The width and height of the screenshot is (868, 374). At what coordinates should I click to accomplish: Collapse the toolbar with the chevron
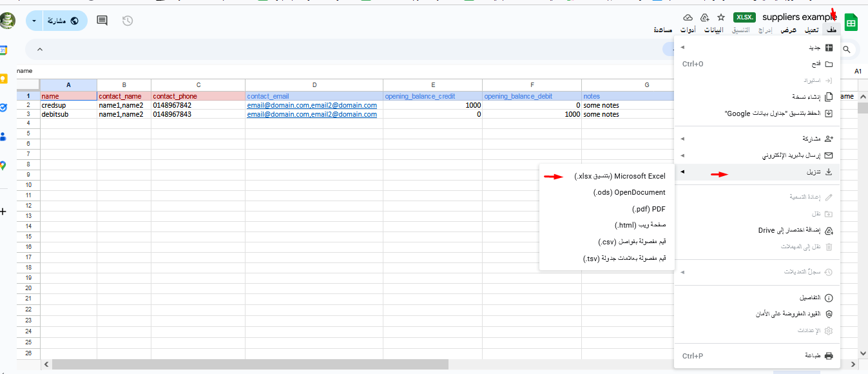point(39,50)
